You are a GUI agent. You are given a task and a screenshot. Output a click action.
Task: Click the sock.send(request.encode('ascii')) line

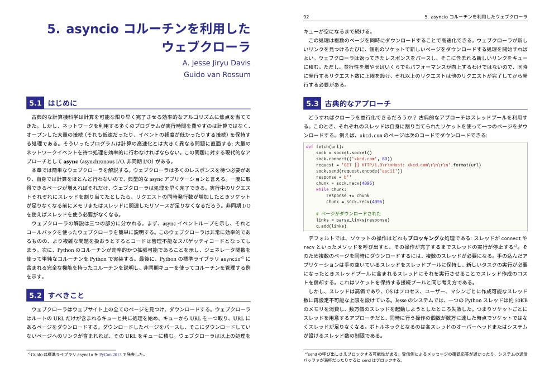[x=359, y=171]
